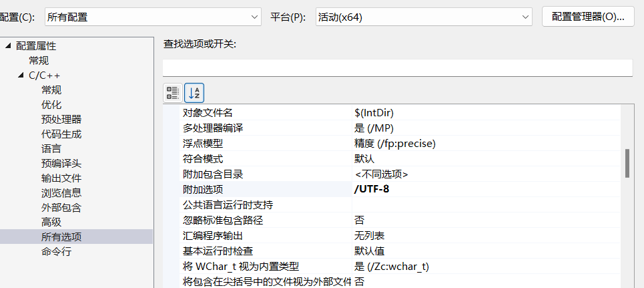Click the property grid vertical scrollbar thumb

[x=627, y=164]
